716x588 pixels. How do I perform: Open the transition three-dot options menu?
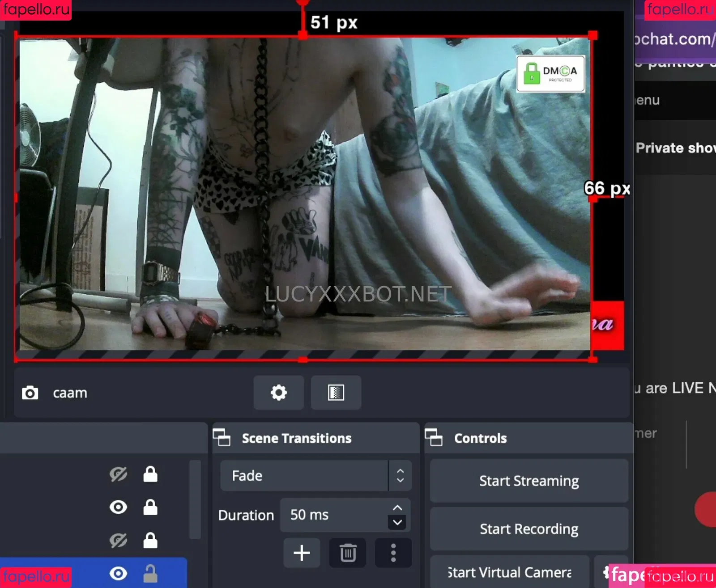pos(393,553)
